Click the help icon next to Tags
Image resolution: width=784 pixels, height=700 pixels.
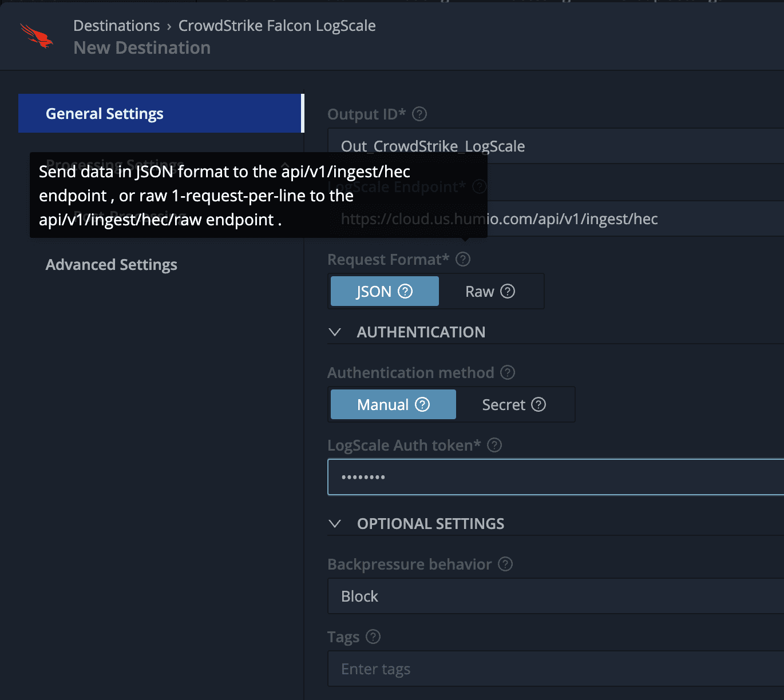(x=373, y=637)
